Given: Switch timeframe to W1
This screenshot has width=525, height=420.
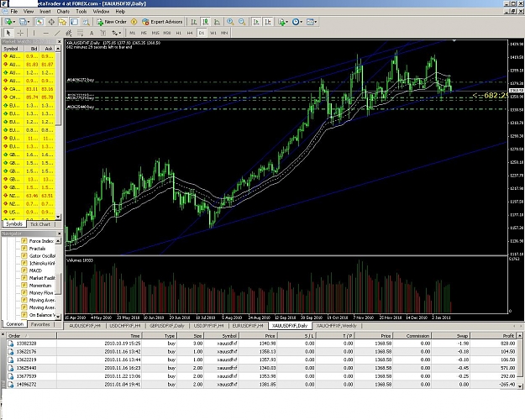Looking at the screenshot, I should click(x=213, y=33).
